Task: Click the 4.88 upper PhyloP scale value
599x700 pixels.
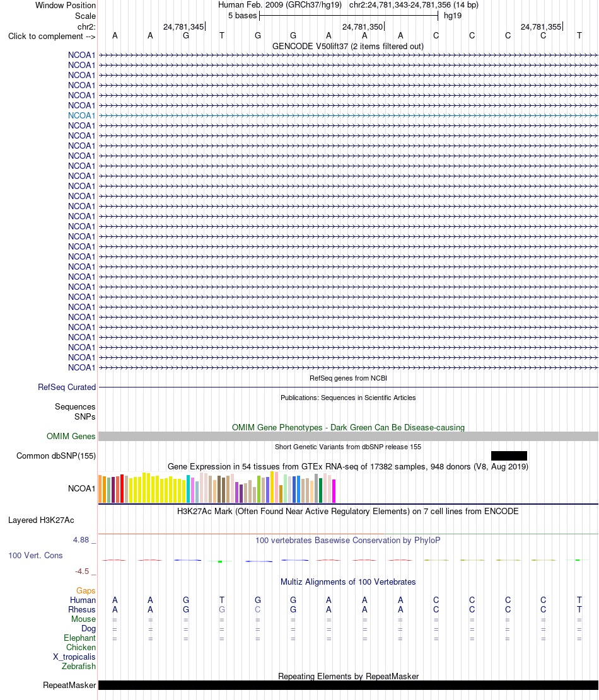Action: click(x=81, y=540)
